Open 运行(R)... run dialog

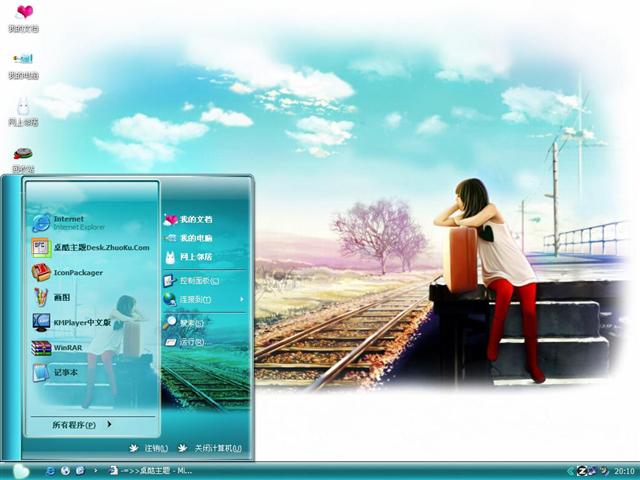click(x=186, y=342)
